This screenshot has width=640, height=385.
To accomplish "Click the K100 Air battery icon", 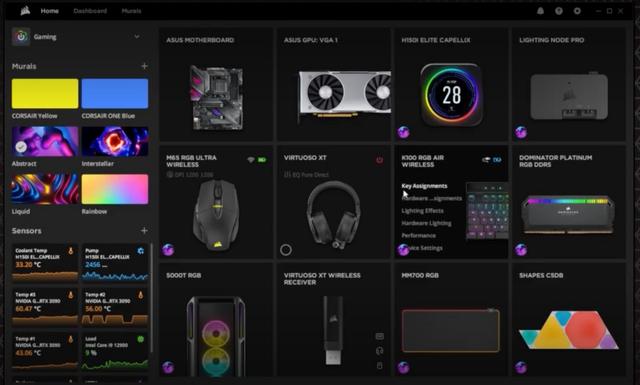I will point(497,160).
